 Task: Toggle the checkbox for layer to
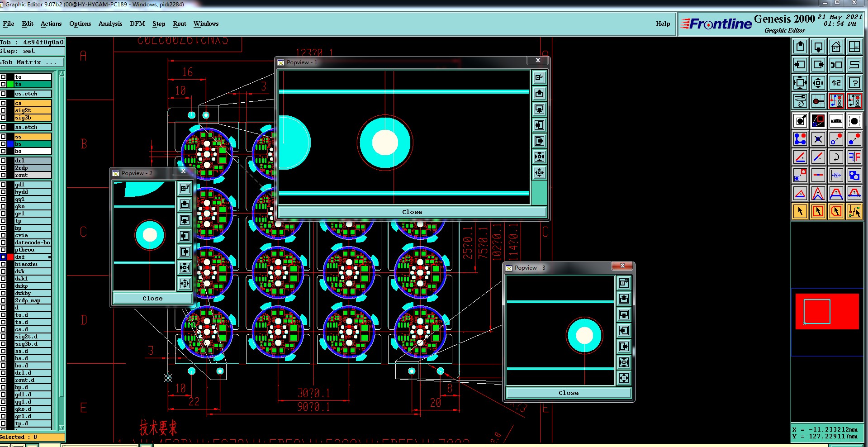(x=3, y=77)
